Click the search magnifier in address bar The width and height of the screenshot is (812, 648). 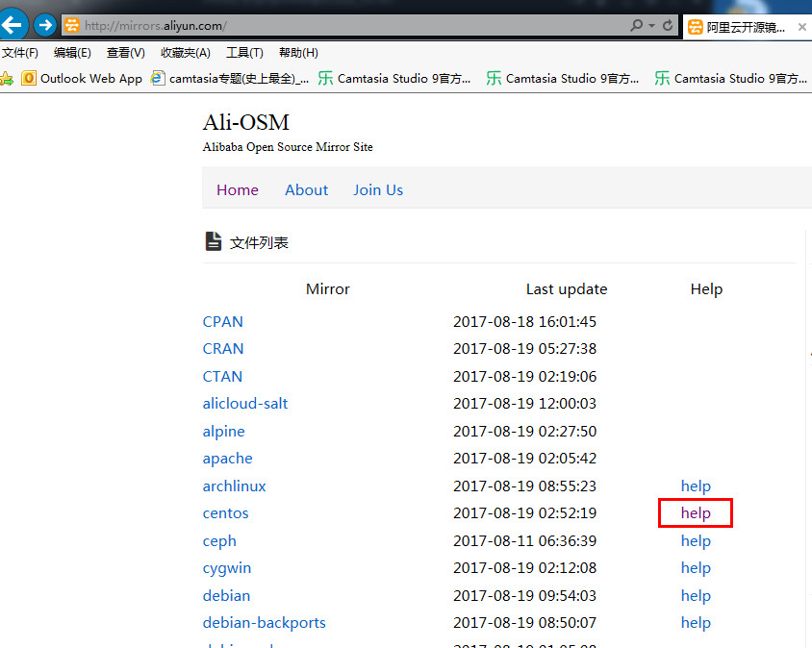(636, 25)
